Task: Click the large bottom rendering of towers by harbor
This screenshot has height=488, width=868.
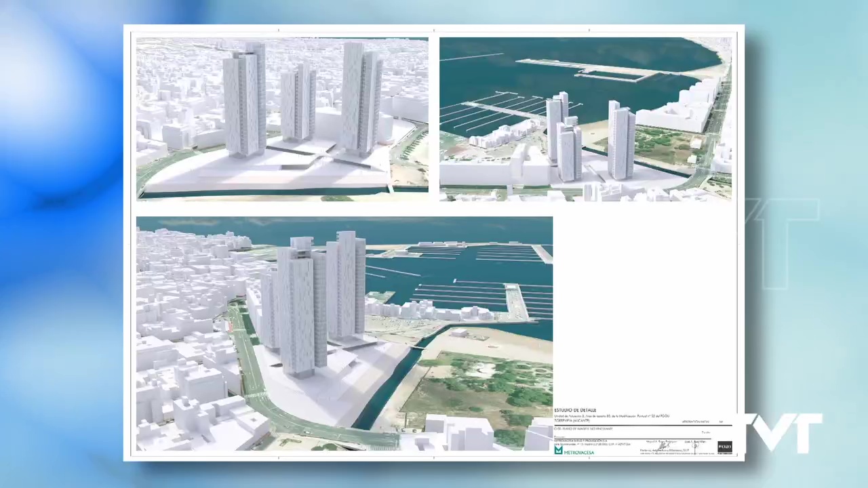Action: pos(344,333)
